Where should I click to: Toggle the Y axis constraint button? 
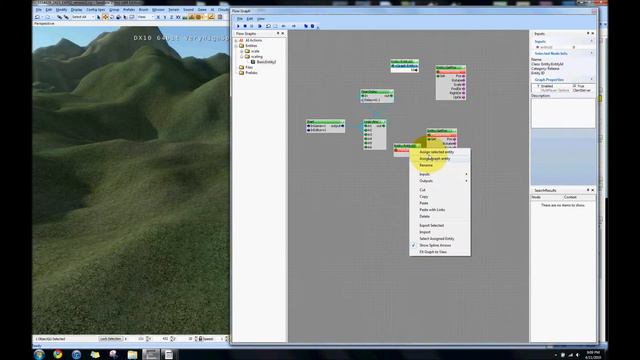tap(165, 17)
